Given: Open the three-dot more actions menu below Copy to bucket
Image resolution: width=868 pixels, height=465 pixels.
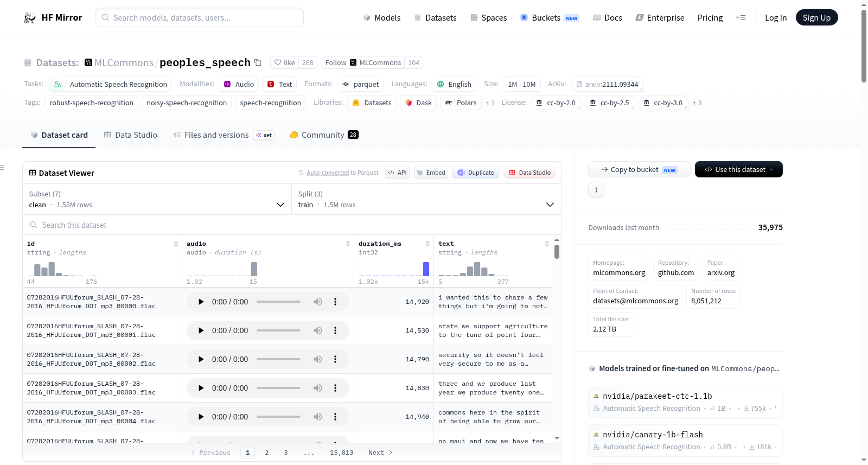Looking at the screenshot, I should (596, 190).
